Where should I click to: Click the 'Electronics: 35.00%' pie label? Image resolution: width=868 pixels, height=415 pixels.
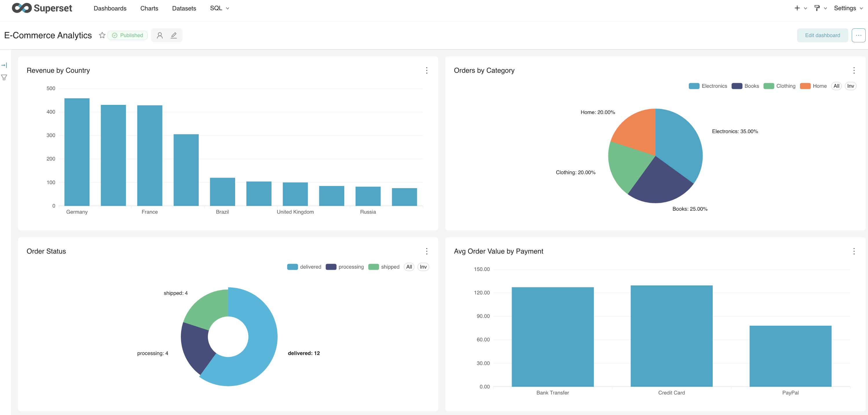(x=735, y=131)
